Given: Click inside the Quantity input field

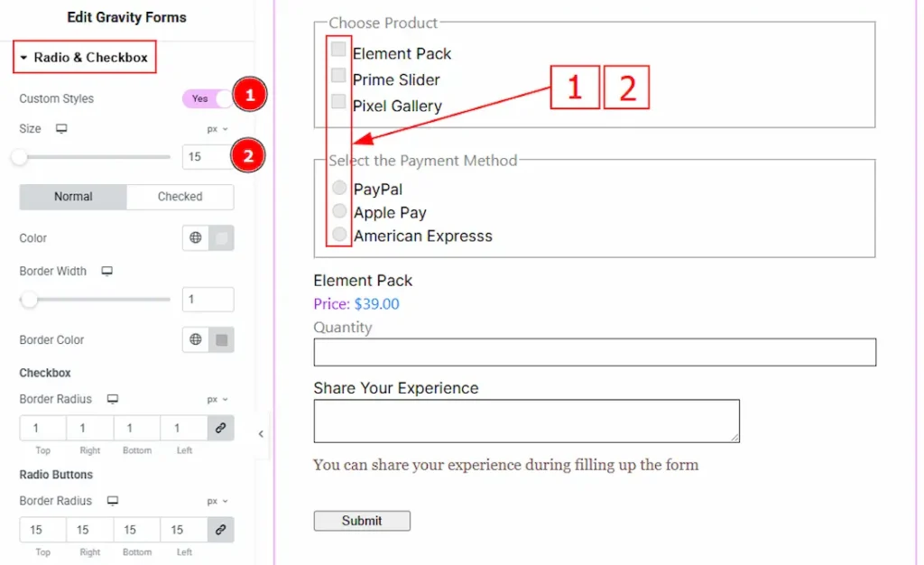Looking at the screenshot, I should point(594,352).
